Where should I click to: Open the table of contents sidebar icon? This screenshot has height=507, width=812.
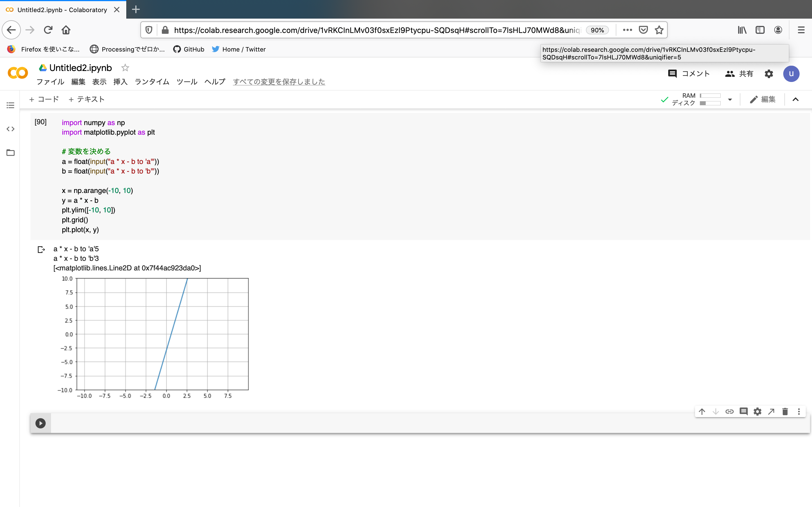[x=10, y=105]
